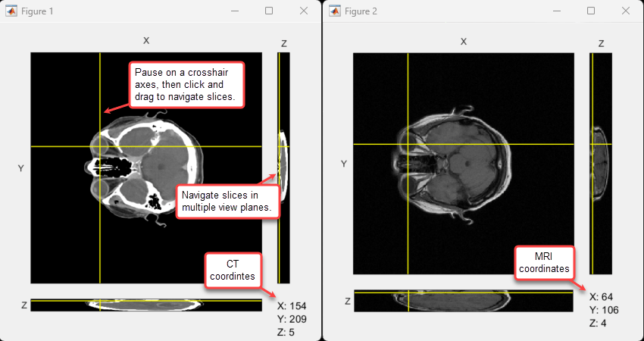Close the Figure 2 window

pyautogui.click(x=625, y=11)
